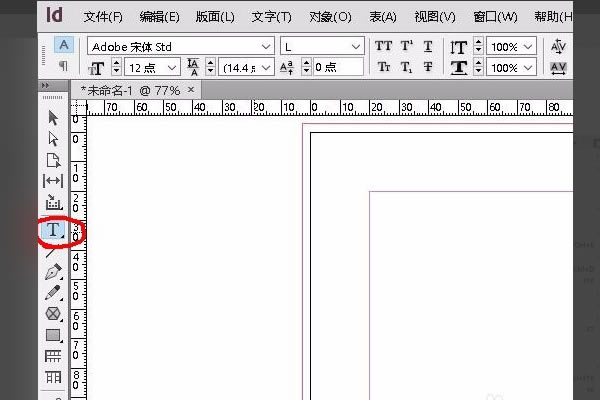
Task: Click the baseline shift icon
Action: (x=287, y=68)
